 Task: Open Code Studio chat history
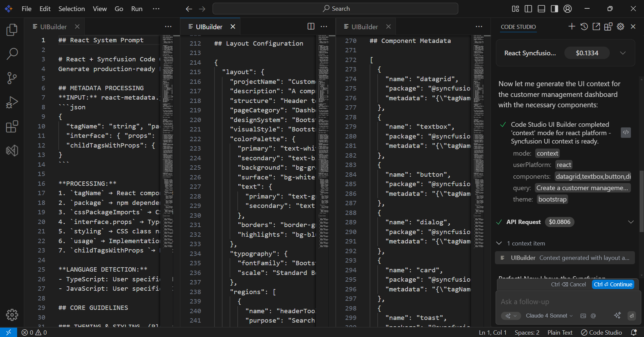coord(584,26)
